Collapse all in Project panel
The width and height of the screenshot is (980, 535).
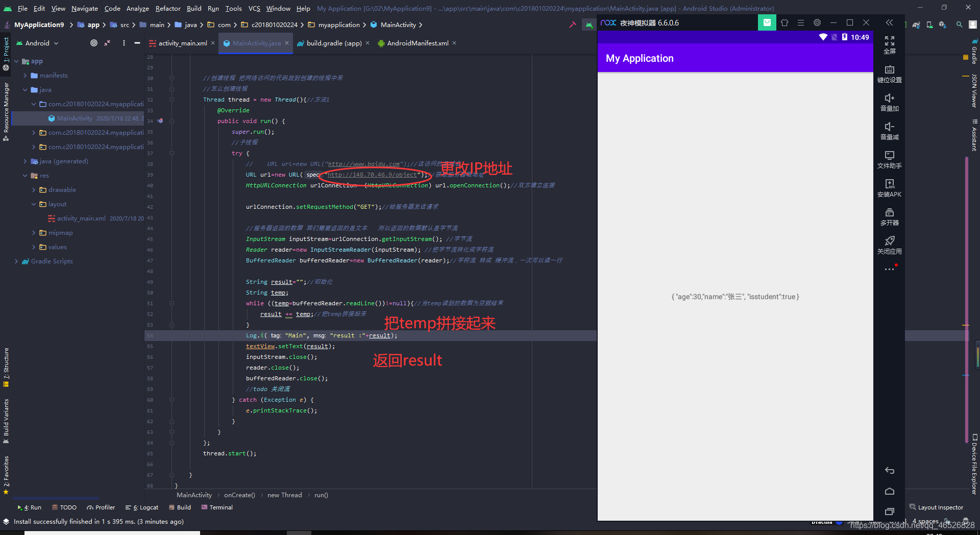pos(107,43)
